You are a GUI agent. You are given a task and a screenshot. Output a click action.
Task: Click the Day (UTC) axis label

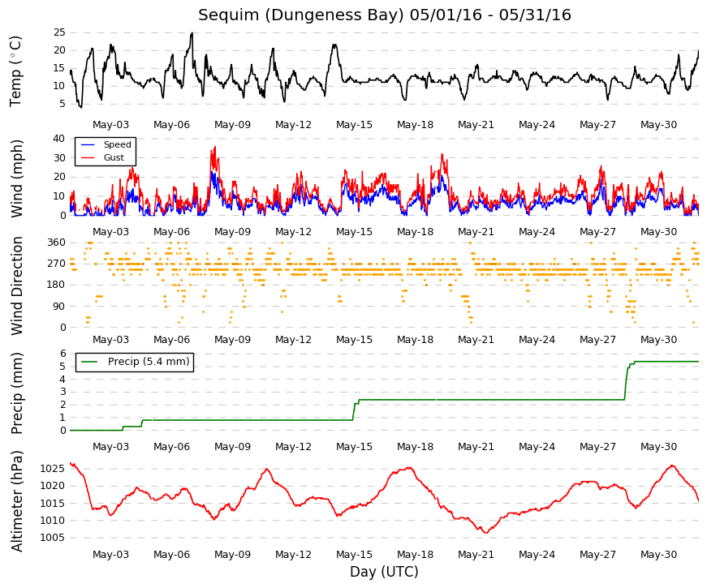[384, 572]
